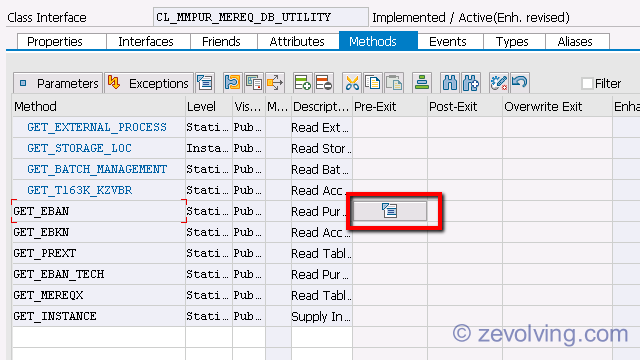Click the Vis... column header
Image resolution: width=640 pixels, height=360 pixels.
[x=249, y=107]
